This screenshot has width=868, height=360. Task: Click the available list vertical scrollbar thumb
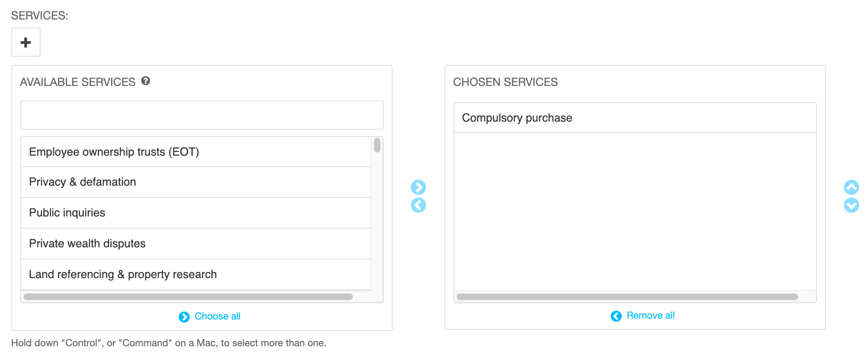pyautogui.click(x=377, y=145)
